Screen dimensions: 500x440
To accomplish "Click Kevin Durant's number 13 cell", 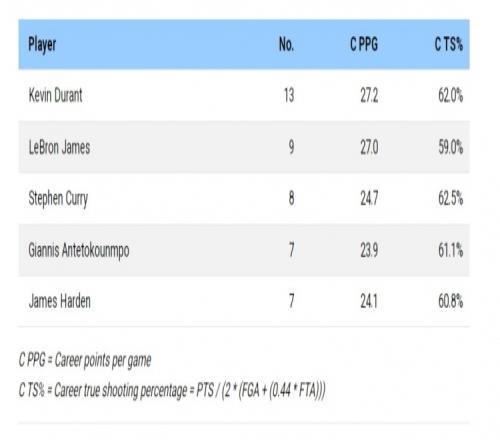I will pyautogui.click(x=289, y=96).
